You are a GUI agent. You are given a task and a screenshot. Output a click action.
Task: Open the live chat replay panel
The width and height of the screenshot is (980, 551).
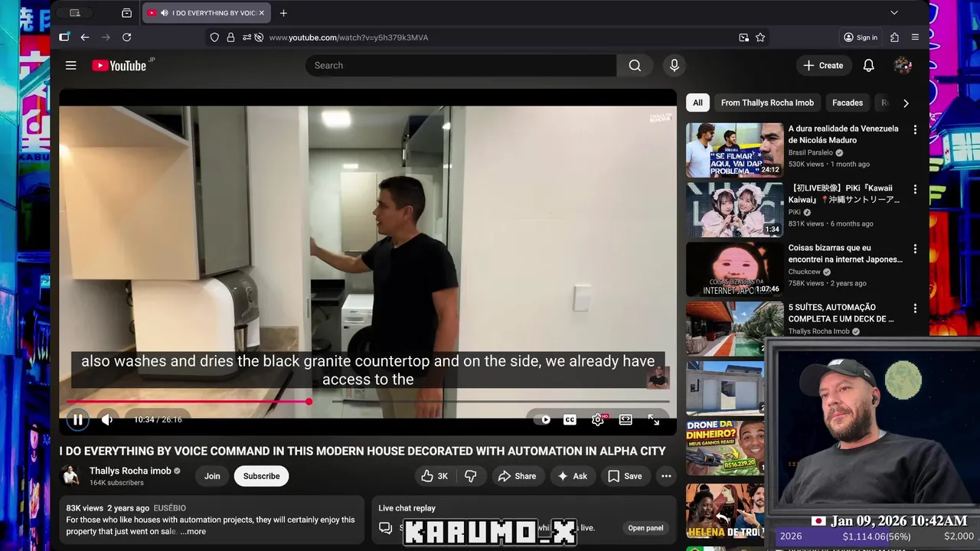pyautogui.click(x=645, y=528)
